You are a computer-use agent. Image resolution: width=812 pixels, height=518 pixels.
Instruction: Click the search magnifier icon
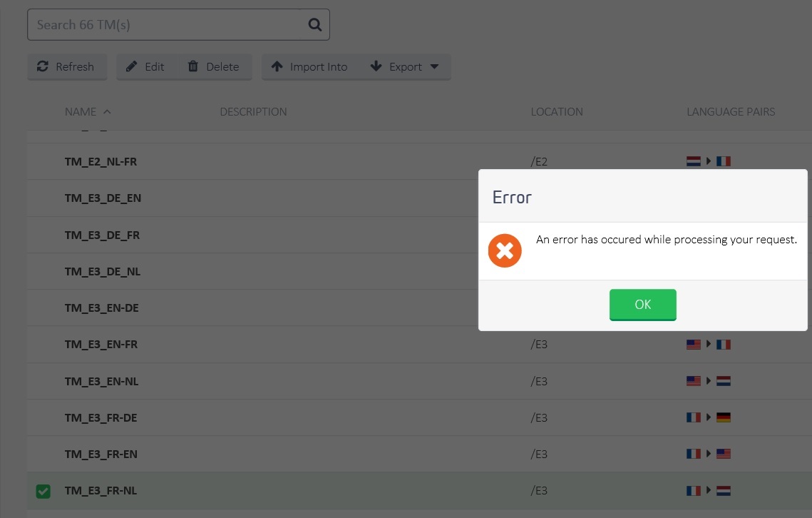click(x=314, y=24)
